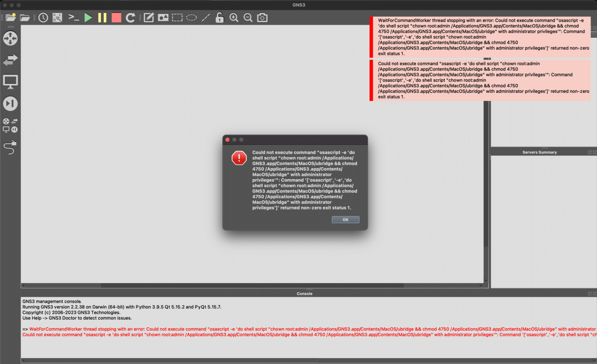
Task: Add a note using the pencil icon
Action: click(x=148, y=17)
